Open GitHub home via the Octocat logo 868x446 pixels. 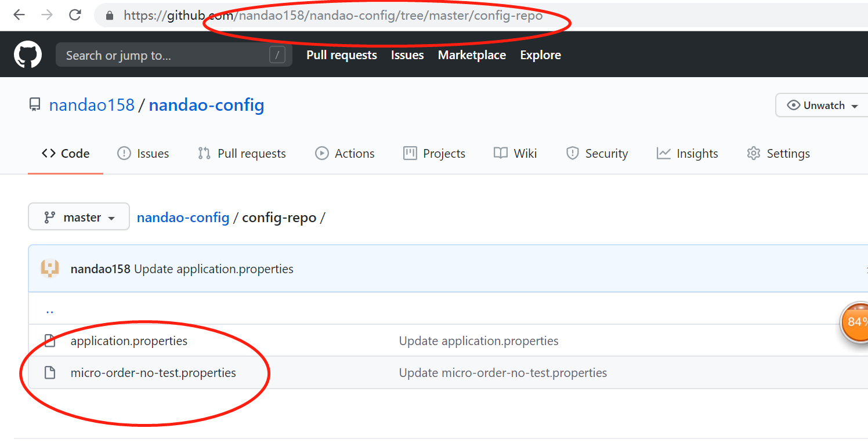tap(28, 55)
